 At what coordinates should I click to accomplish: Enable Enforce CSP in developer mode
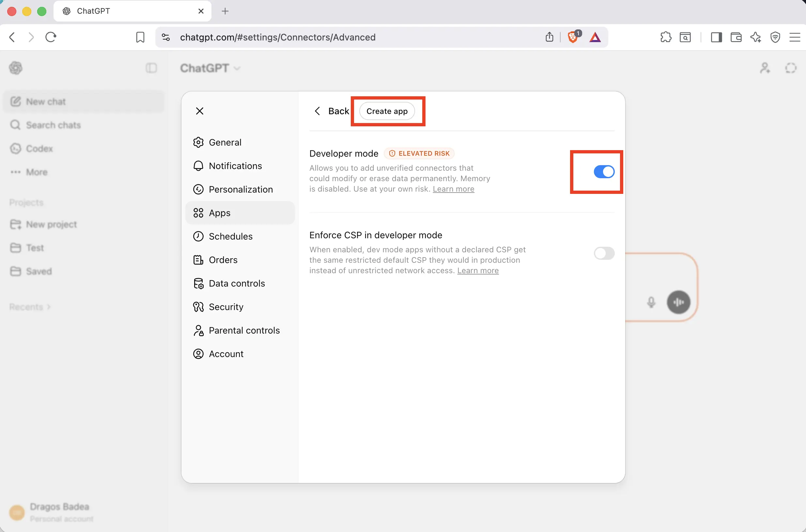click(x=604, y=253)
